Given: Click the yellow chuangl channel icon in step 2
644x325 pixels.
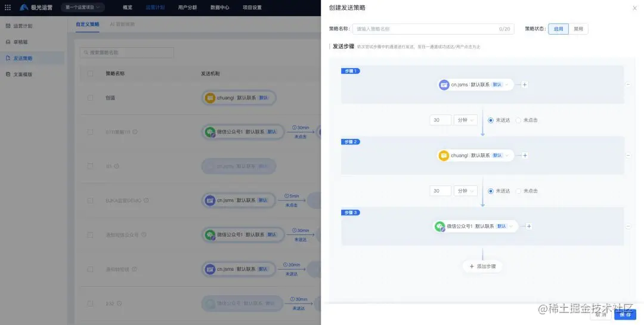Looking at the screenshot, I should [444, 155].
